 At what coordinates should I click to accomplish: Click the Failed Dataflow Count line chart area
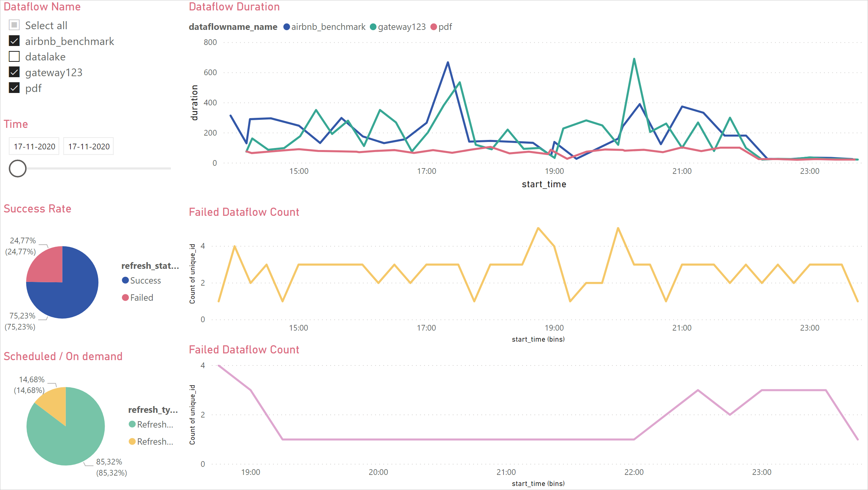tap(525, 274)
